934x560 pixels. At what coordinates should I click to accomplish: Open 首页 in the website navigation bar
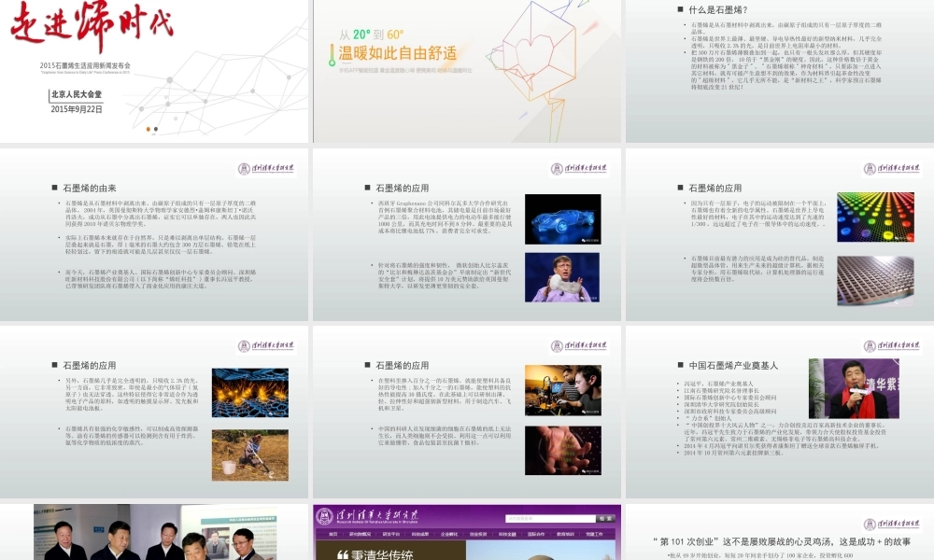[x=331, y=534]
